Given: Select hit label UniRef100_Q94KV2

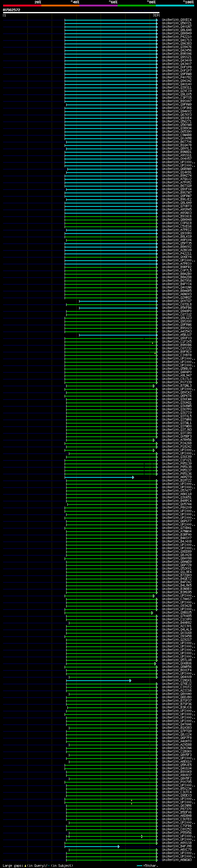Looking at the screenshot, I should pos(177,111).
